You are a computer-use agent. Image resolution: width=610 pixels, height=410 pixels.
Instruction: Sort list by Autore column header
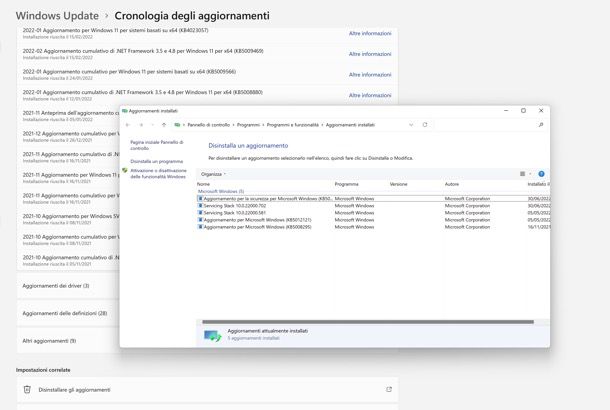click(x=452, y=184)
